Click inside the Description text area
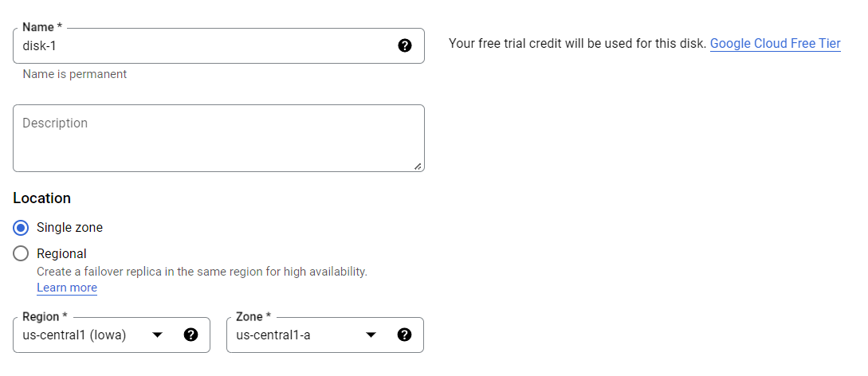The image size is (868, 376). click(x=218, y=139)
